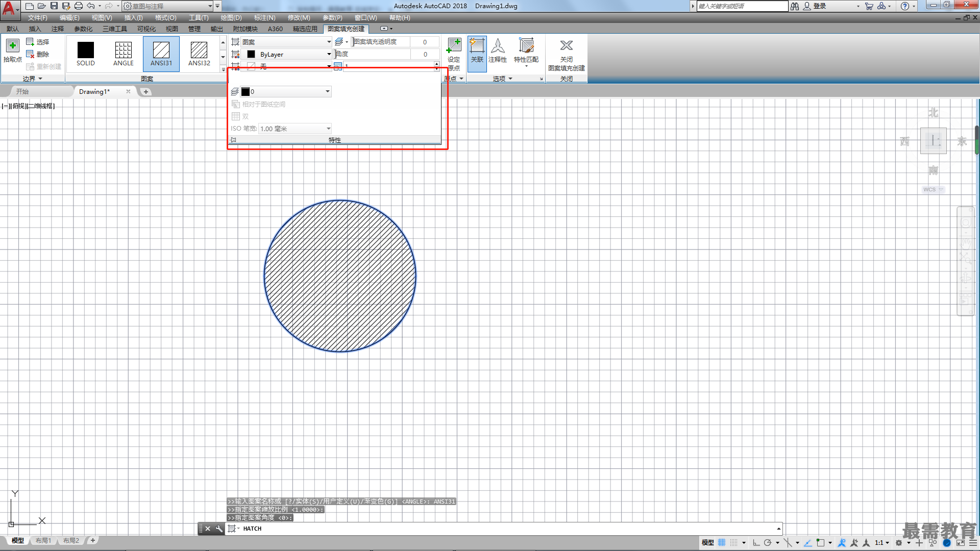The image size is (980, 551).
Task: Expand the 选项 panel
Action: point(503,79)
